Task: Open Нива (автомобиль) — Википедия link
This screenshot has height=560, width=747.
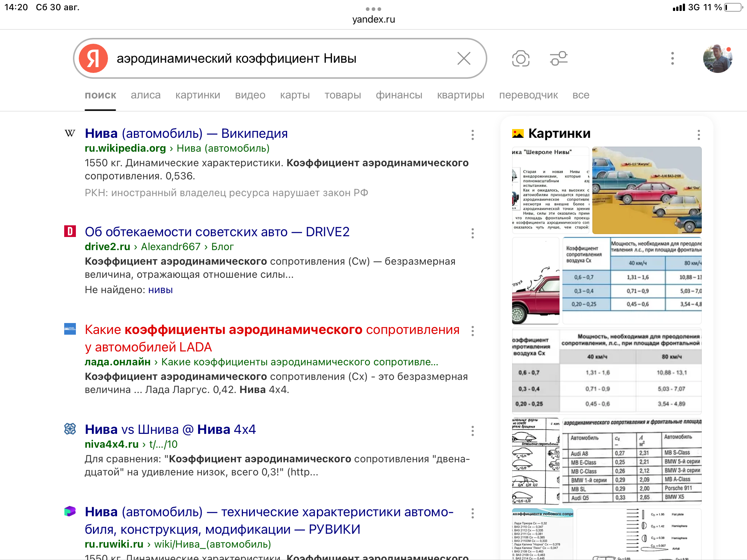Action: tap(186, 133)
